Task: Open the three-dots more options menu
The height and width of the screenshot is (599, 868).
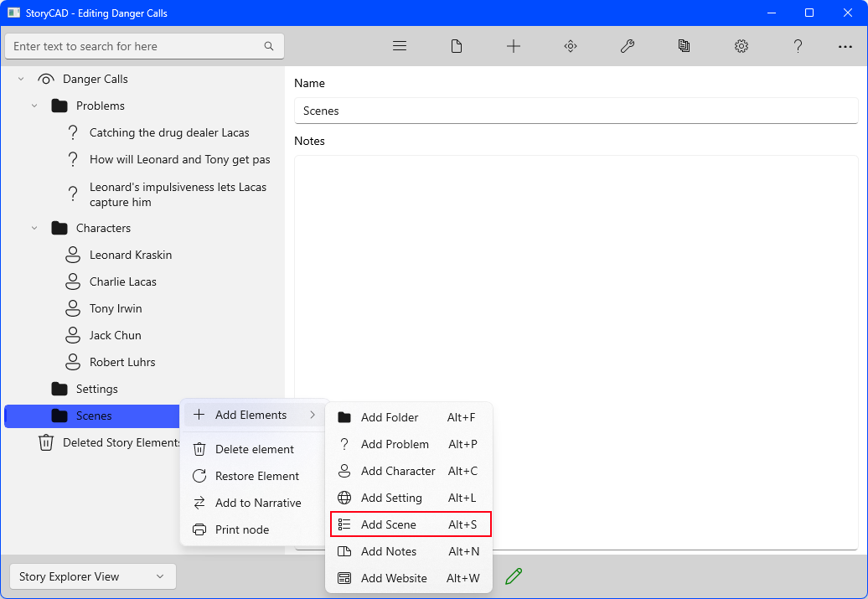Action: tap(845, 46)
